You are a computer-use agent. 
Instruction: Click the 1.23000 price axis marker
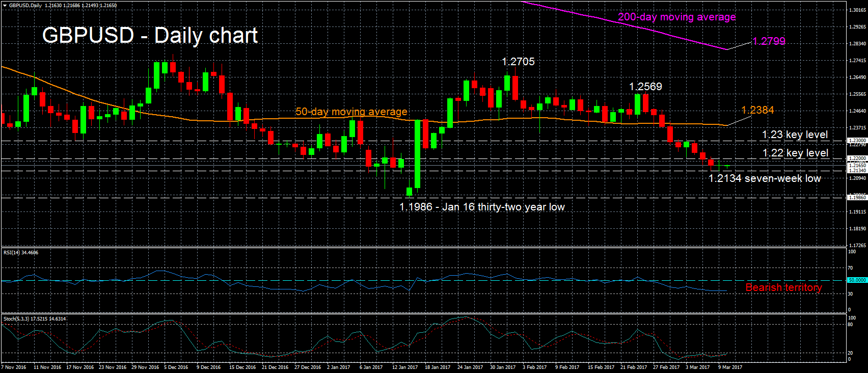[x=857, y=140]
